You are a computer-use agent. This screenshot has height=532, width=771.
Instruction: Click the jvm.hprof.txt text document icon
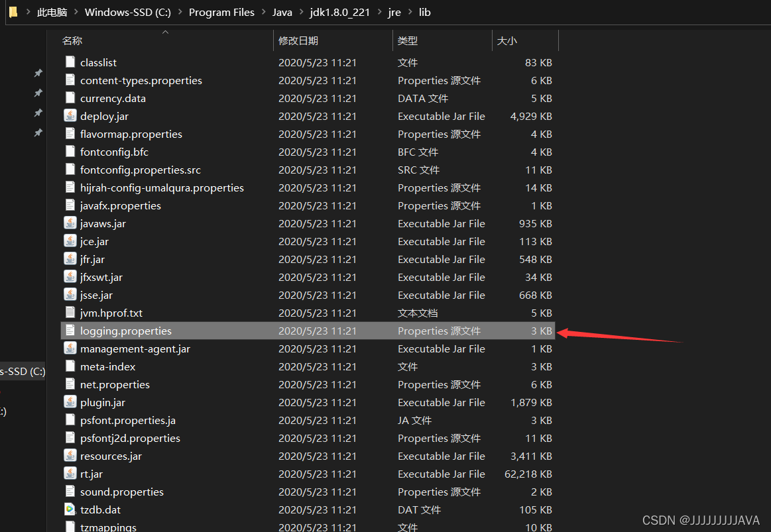point(70,313)
